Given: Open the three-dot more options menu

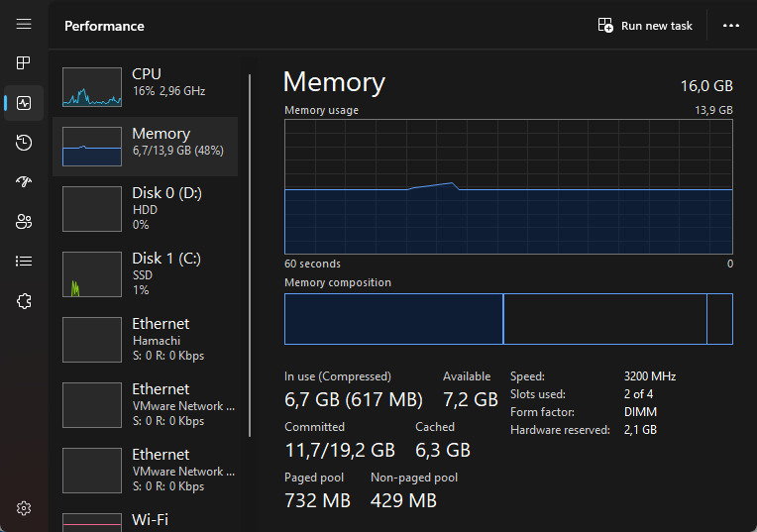Looking at the screenshot, I should pyautogui.click(x=731, y=26).
